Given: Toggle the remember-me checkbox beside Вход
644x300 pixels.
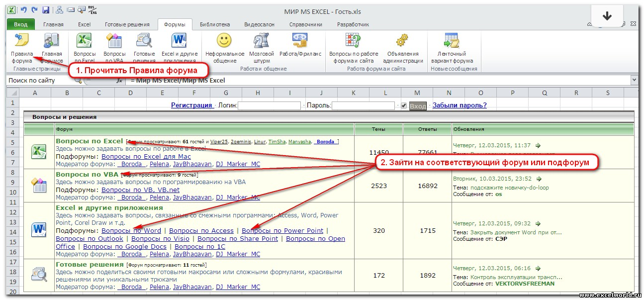Looking at the screenshot, I should click(404, 105).
